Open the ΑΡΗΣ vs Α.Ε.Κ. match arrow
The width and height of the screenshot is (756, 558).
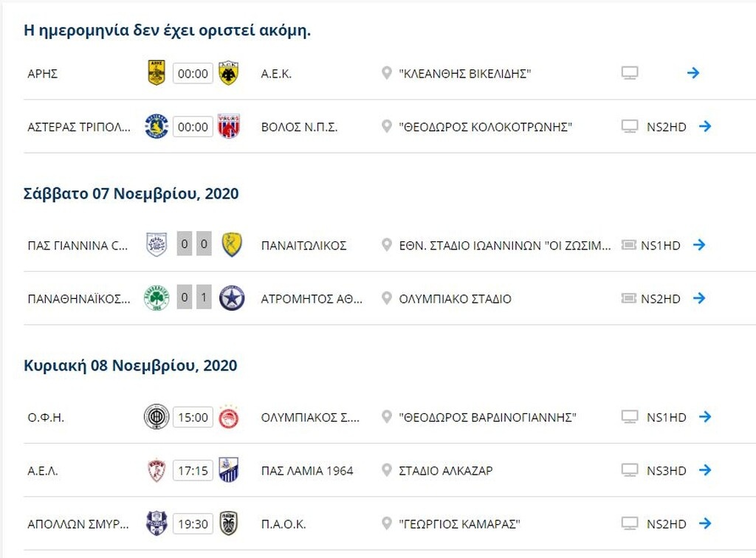click(693, 73)
